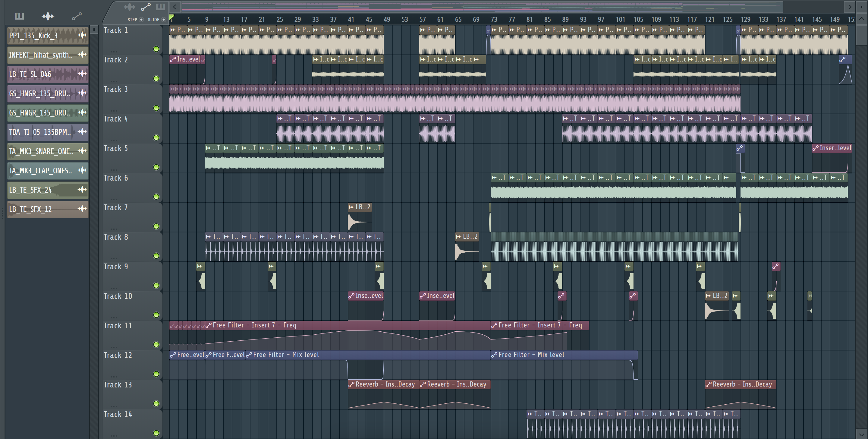Screen dimensions: 868x439
Task: Open waveform icon on PP1_135_Kick_3
Action: [82, 35]
